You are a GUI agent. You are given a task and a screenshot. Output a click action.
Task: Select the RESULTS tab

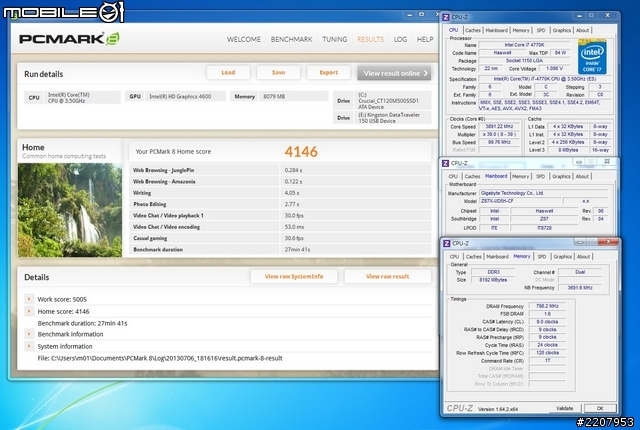coord(370,40)
